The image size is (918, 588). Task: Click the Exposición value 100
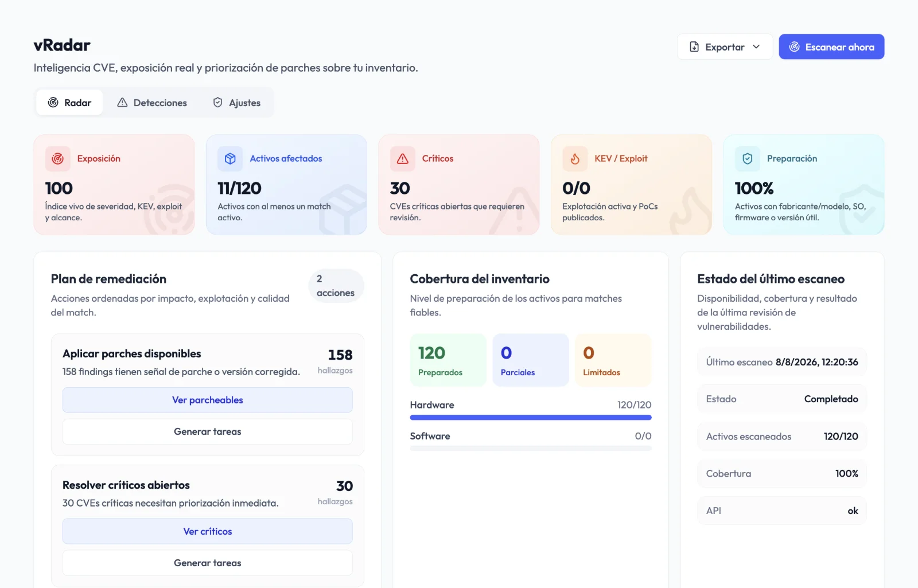[59, 188]
